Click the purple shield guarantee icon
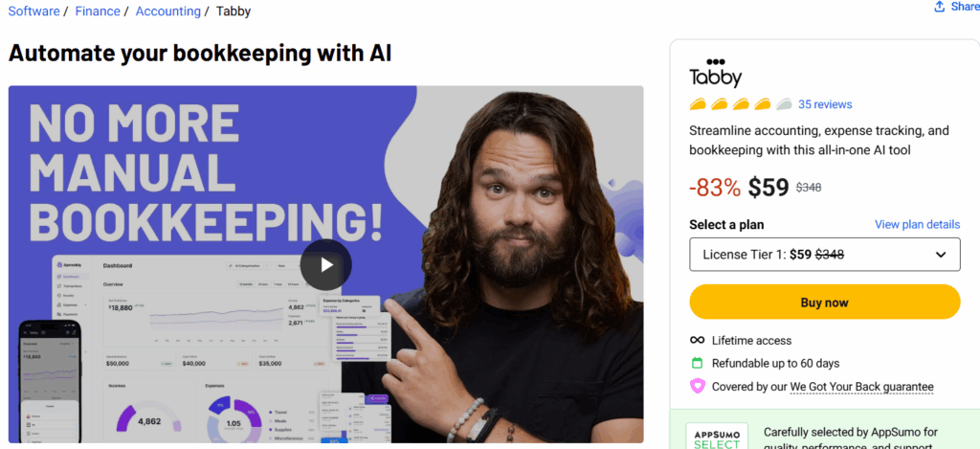 pyautogui.click(x=697, y=387)
